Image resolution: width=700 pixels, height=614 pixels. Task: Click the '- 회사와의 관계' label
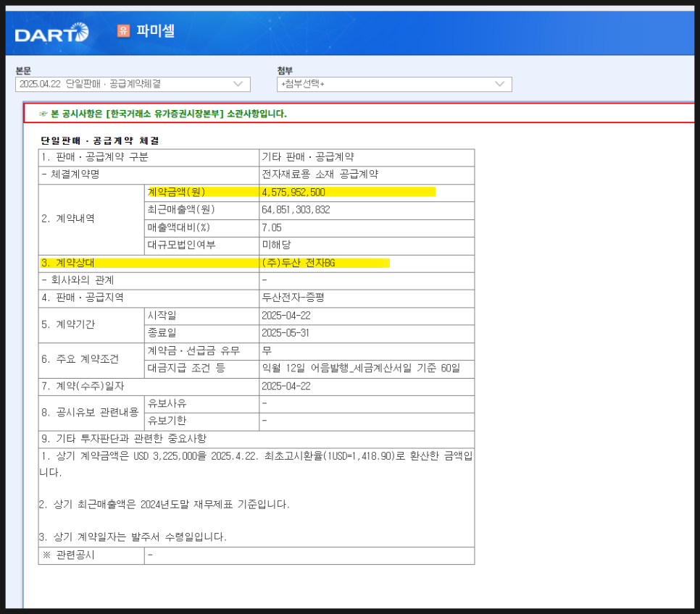(78, 280)
